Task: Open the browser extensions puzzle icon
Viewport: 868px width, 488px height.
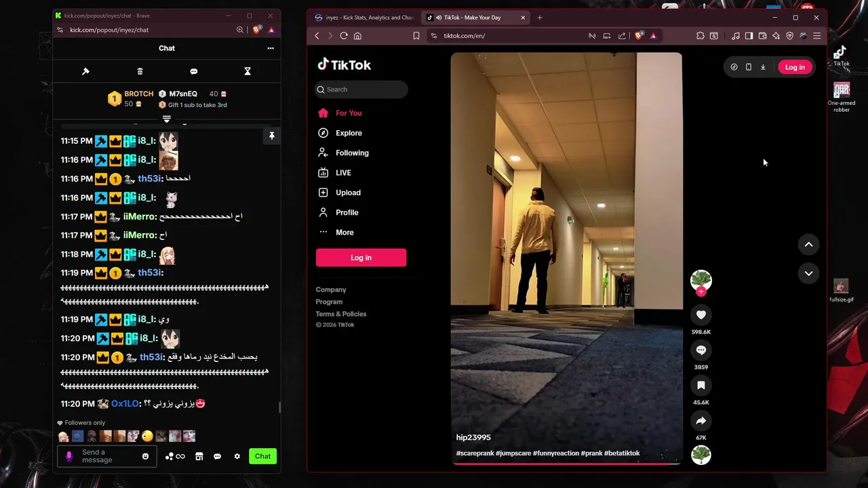Action: (x=701, y=36)
